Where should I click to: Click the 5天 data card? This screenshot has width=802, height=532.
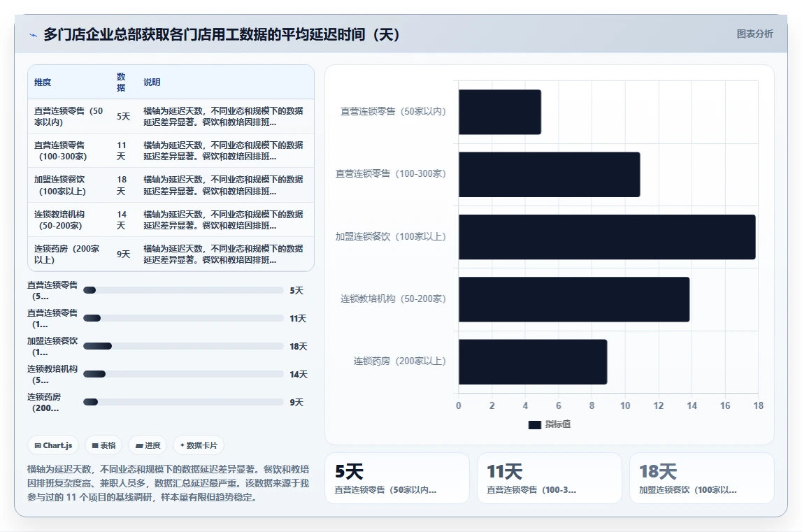[x=397, y=478]
